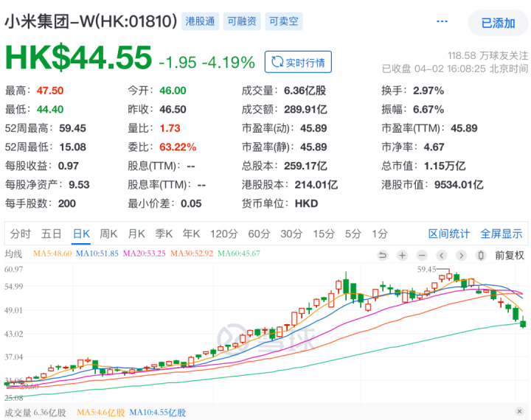Click the latest green candlestick
This screenshot has width=531, height=420.
pyautogui.click(x=523, y=321)
